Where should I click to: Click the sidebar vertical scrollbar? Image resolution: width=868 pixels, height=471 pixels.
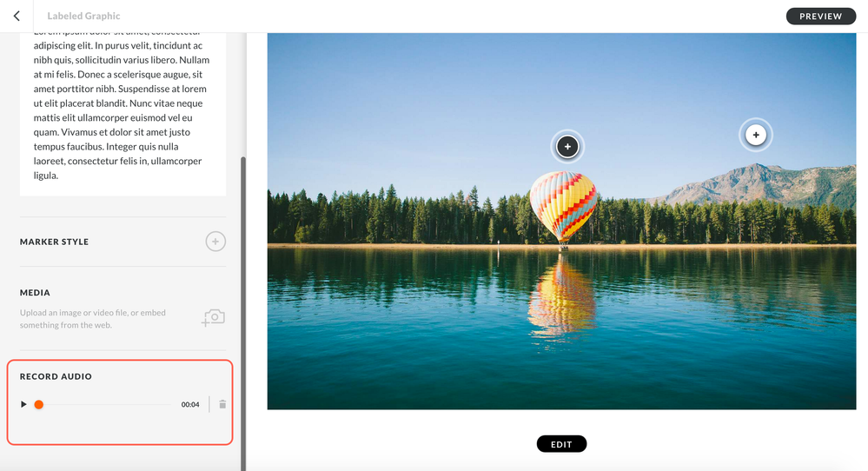click(243, 313)
